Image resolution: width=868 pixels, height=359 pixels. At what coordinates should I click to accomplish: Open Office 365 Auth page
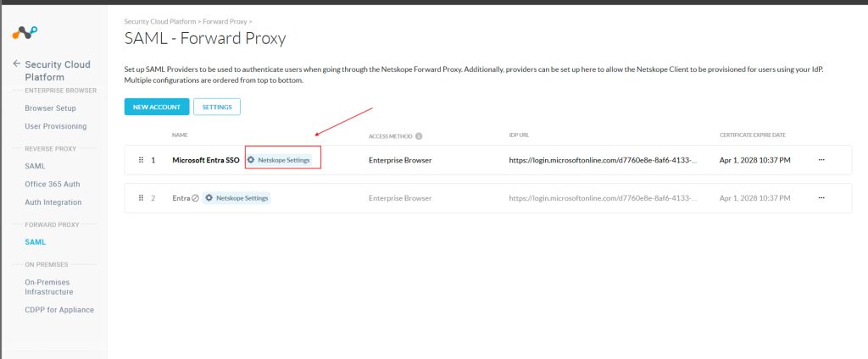click(53, 185)
